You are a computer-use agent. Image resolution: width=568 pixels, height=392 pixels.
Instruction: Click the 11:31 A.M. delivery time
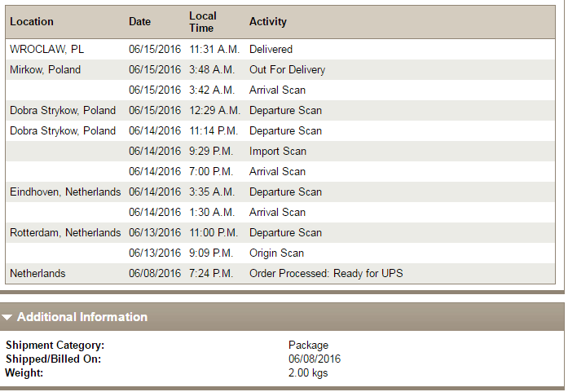pos(214,50)
